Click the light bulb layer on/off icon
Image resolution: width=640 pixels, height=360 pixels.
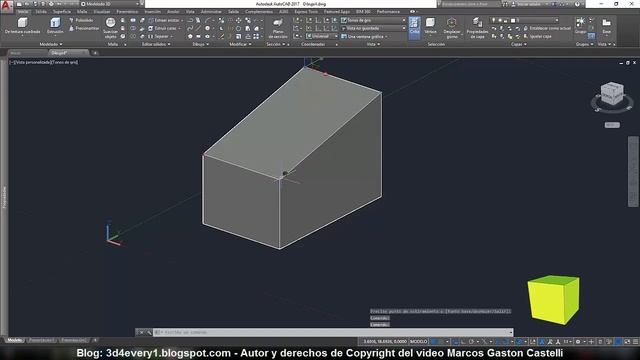click(493, 20)
